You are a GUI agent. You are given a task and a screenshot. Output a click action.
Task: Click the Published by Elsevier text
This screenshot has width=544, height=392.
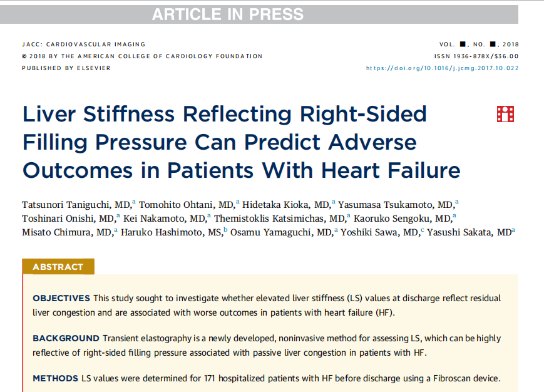click(x=66, y=68)
